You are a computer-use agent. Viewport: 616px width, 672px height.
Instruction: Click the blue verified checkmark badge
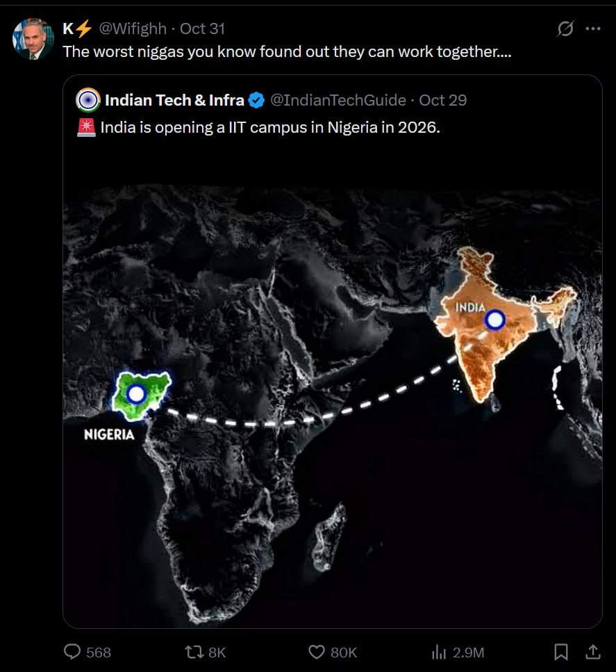tap(256, 100)
